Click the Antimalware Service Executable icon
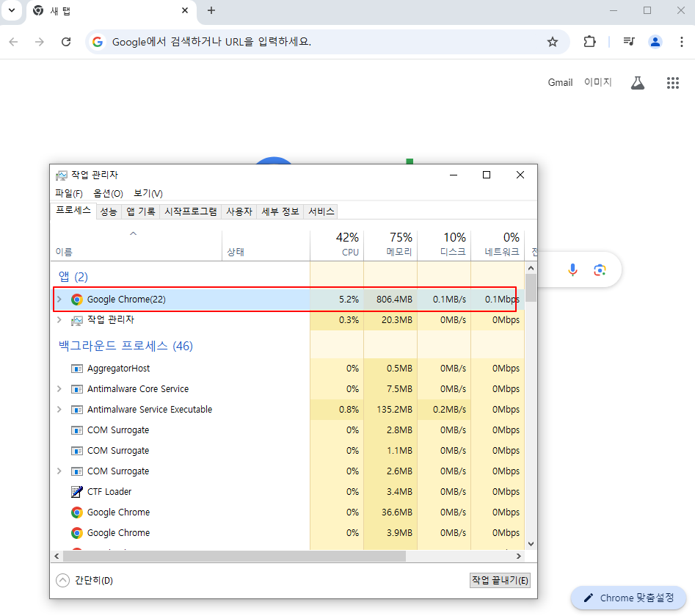Viewport: 695px width, 616px height. coord(77,410)
